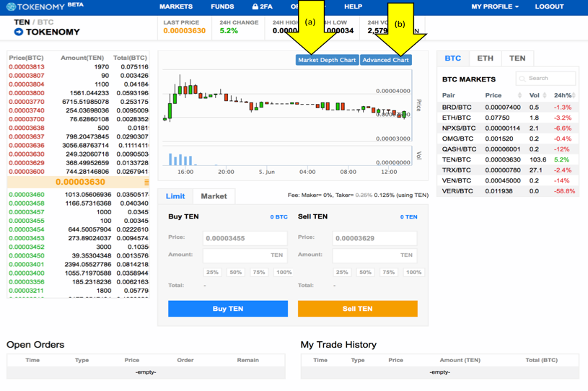Screen dimensions: 588x391
Task: Click the Pair column header
Action: point(449,96)
